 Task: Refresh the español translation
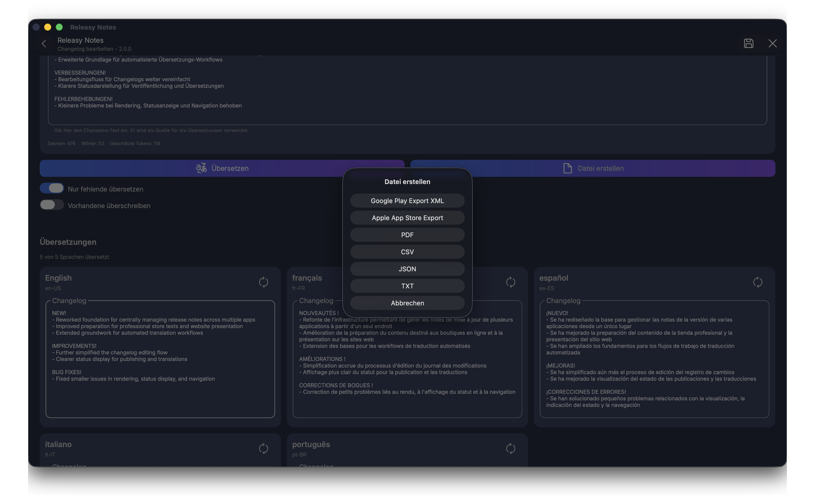757,282
